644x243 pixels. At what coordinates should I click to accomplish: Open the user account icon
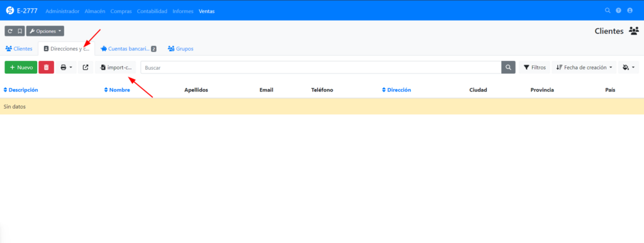630,11
